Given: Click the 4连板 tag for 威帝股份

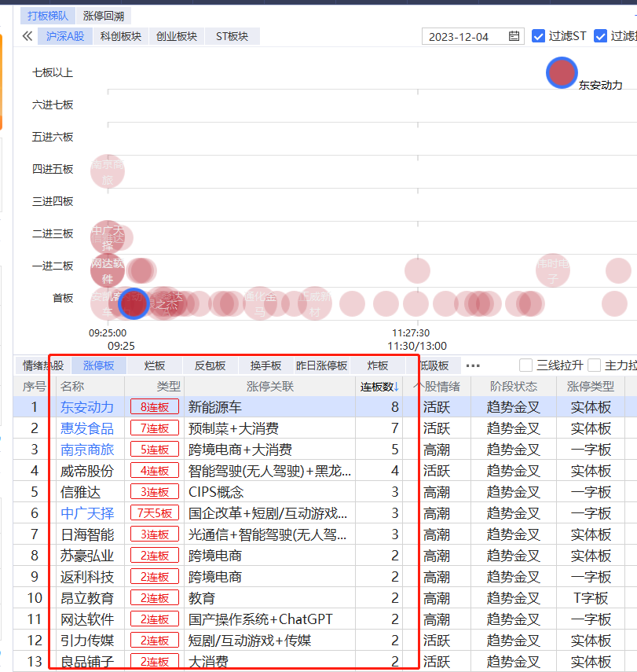Looking at the screenshot, I should pos(155,471).
